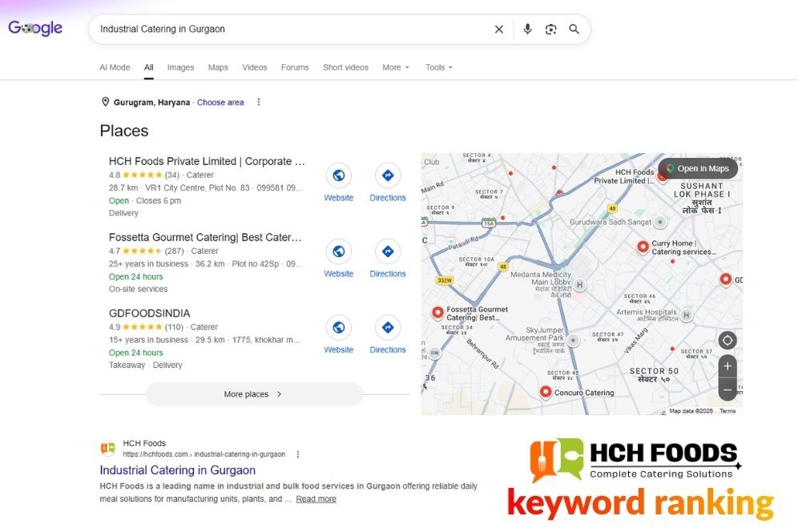Click the 'Open · Closes 6 pm' hours text
This screenshot has width=798, height=532.
pos(145,200)
